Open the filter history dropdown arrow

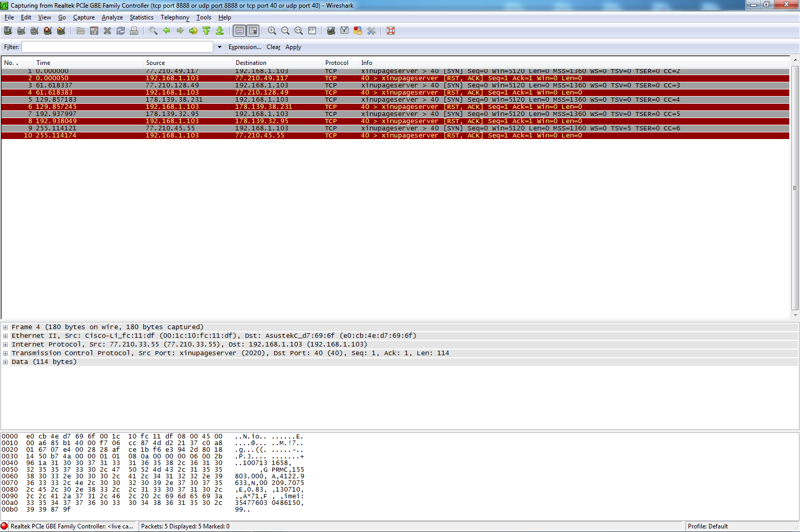(x=219, y=47)
